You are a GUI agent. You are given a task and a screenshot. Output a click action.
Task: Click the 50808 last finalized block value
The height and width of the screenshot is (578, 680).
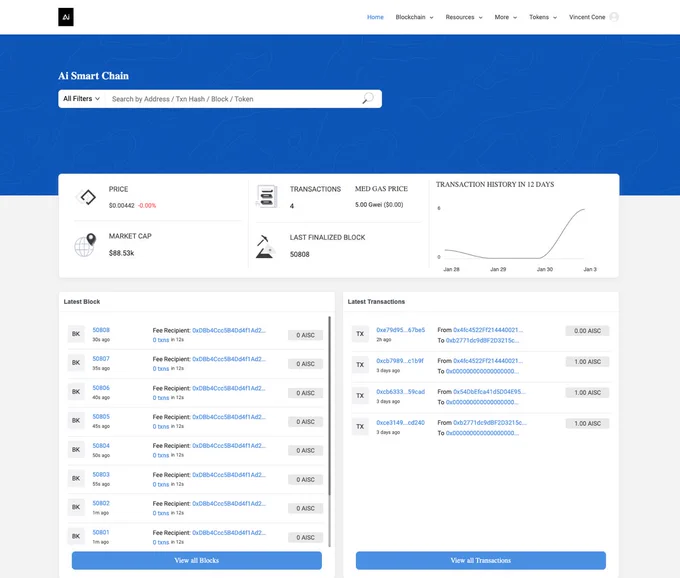click(x=300, y=254)
